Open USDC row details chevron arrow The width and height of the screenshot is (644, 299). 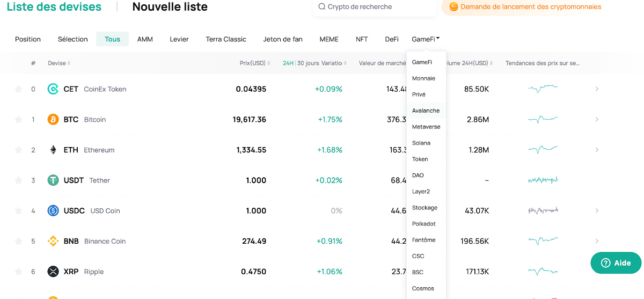597,210
